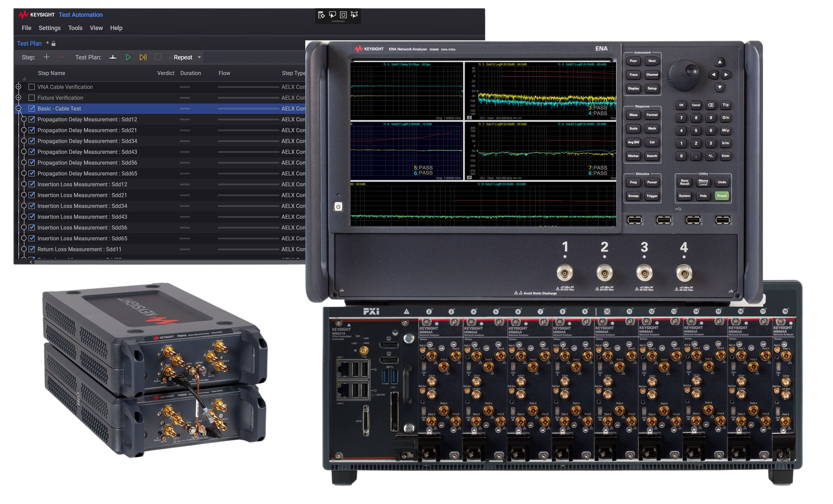Viewport: 833px width, 504px height.
Task: Click the Duration column header
Action: click(x=191, y=73)
